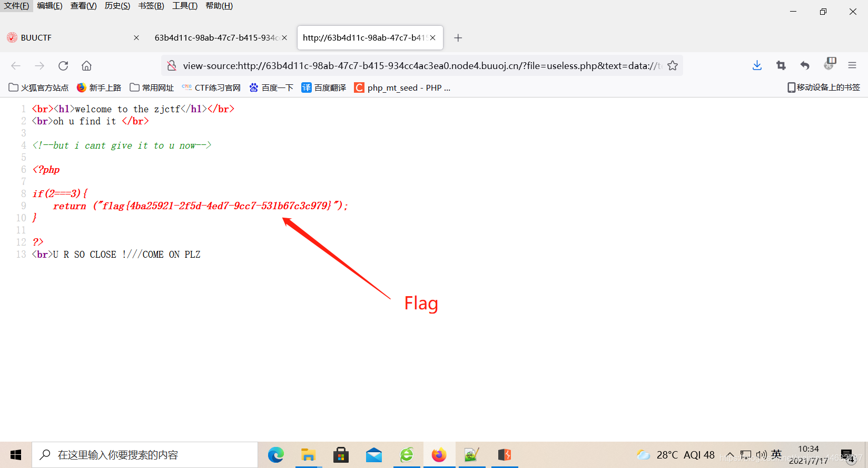868x468 pixels.
Task: Click the network status tray icon
Action: 746,455
